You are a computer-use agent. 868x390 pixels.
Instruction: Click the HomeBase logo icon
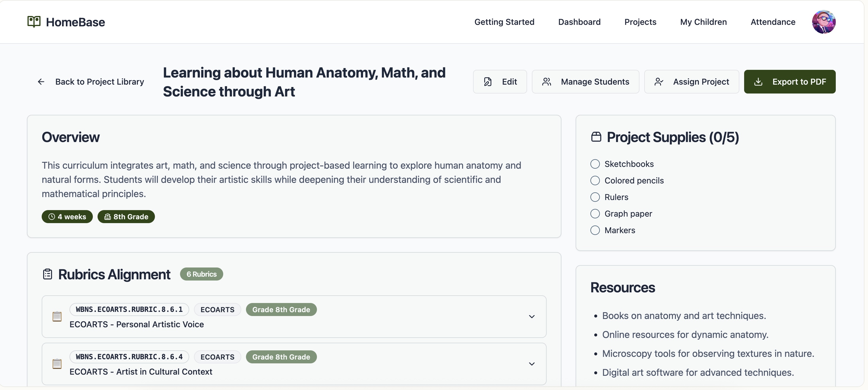coord(33,22)
